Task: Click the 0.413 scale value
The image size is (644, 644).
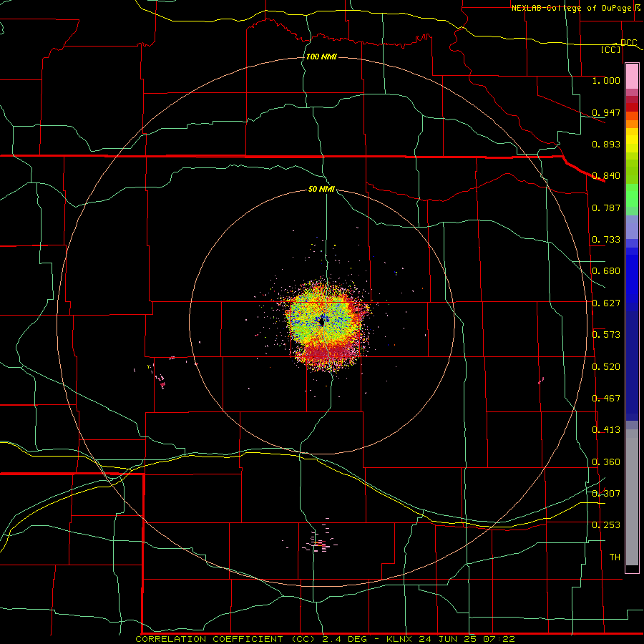Action: click(x=606, y=430)
